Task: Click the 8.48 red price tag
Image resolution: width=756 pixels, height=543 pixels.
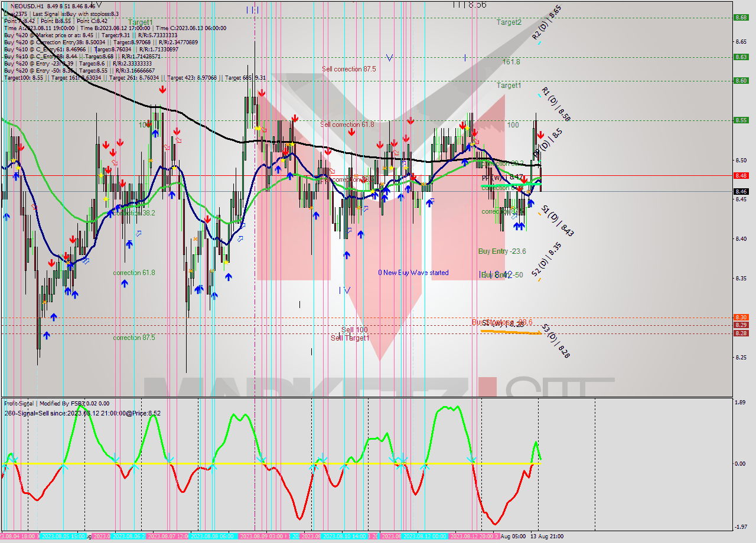Action: (x=741, y=175)
